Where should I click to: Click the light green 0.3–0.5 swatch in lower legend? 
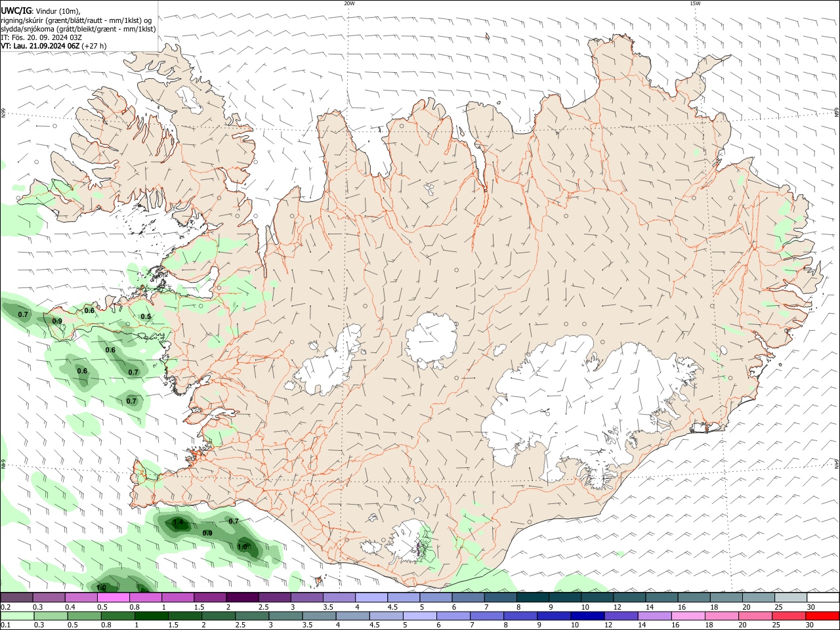pyautogui.click(x=51, y=616)
